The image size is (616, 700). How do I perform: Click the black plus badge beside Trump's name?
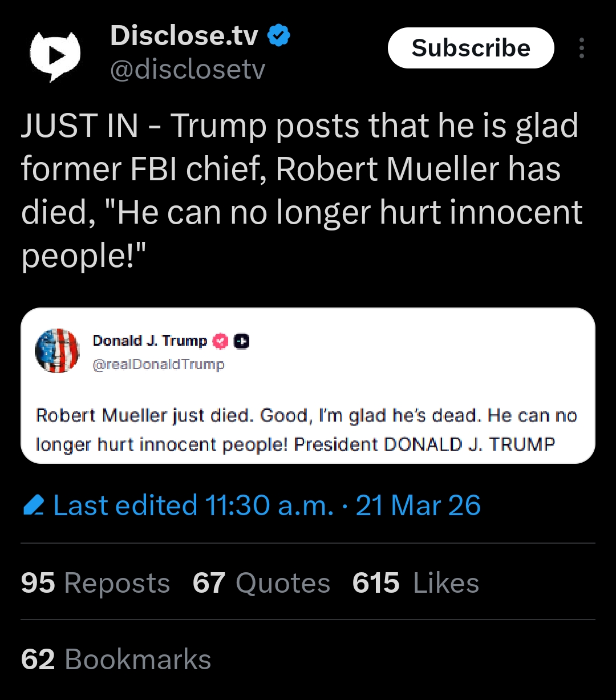click(x=242, y=341)
